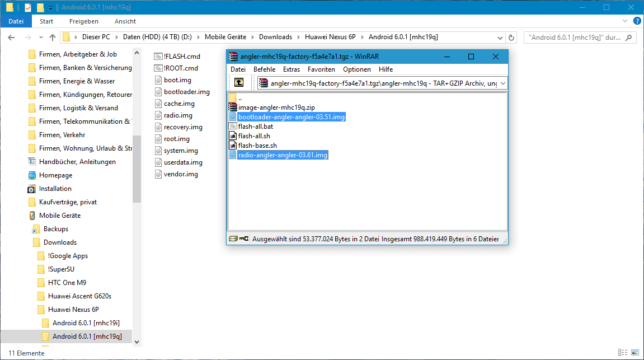Open WinRAR Extras menu

291,69
